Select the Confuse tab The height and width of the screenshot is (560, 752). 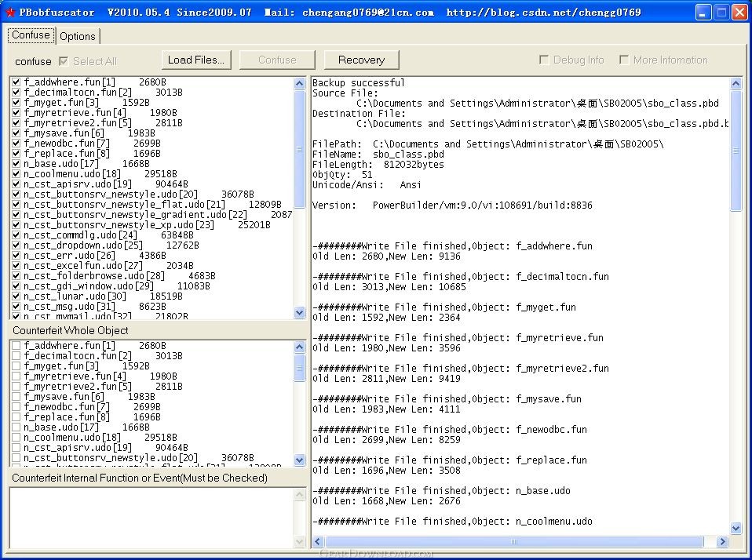point(31,35)
